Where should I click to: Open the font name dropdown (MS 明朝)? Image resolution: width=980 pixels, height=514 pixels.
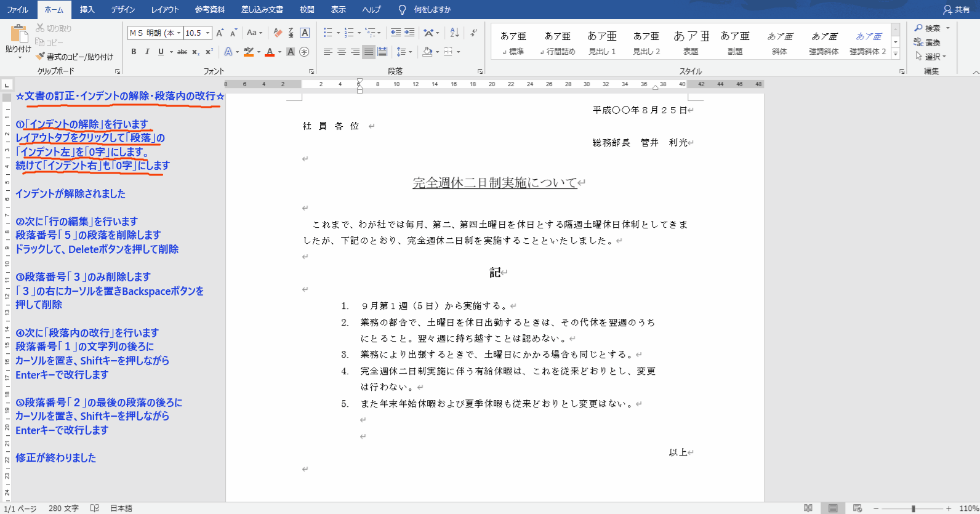coord(179,33)
